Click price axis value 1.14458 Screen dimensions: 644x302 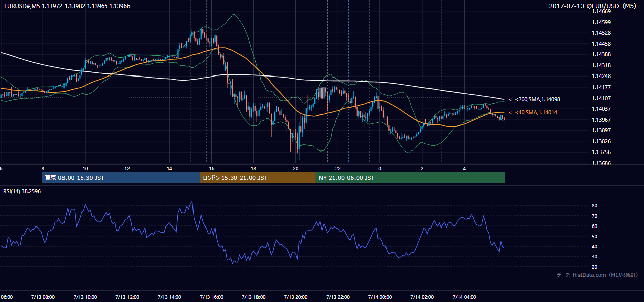pyautogui.click(x=601, y=44)
